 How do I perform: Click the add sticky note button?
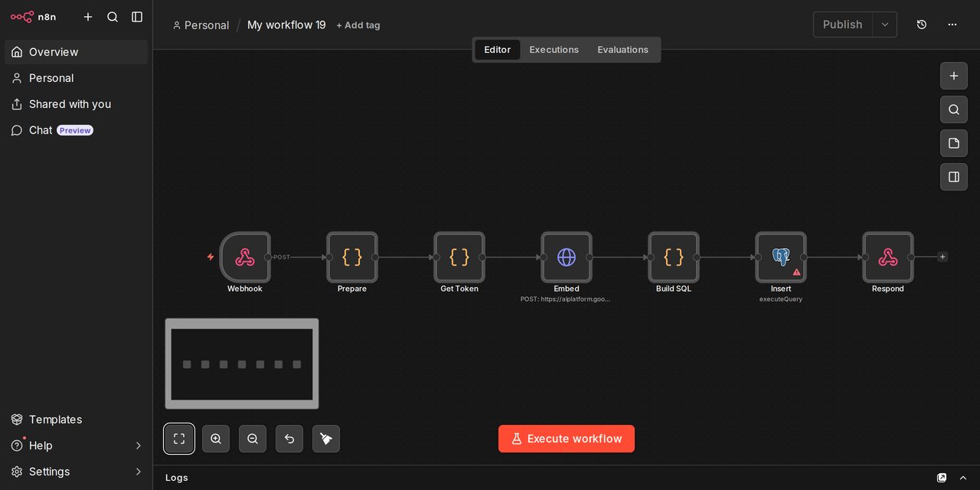click(x=954, y=143)
